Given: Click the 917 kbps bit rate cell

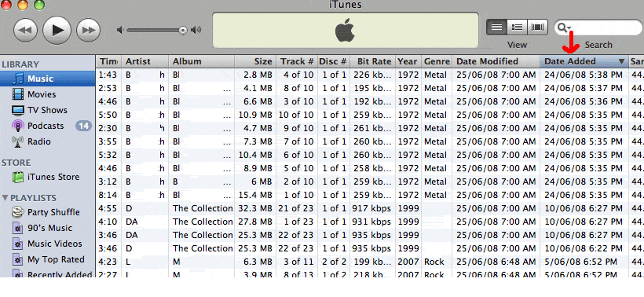Looking at the screenshot, I should click(x=371, y=208).
